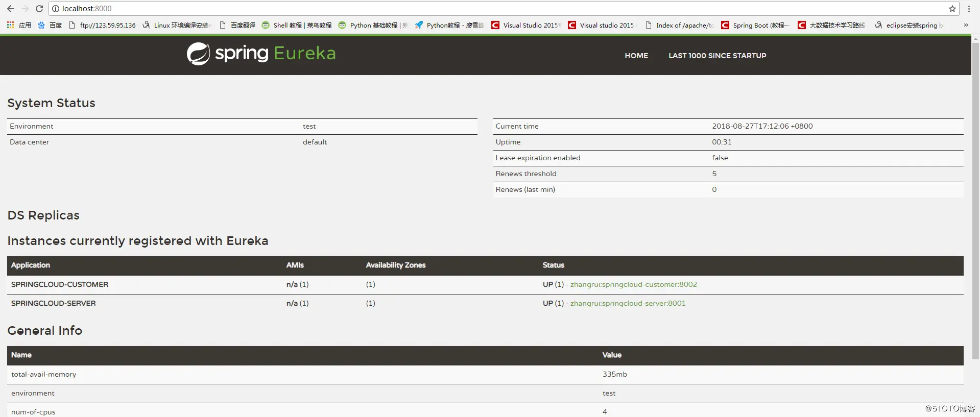980x417 pixels.
Task: Click the System Status heading
Action: point(51,103)
